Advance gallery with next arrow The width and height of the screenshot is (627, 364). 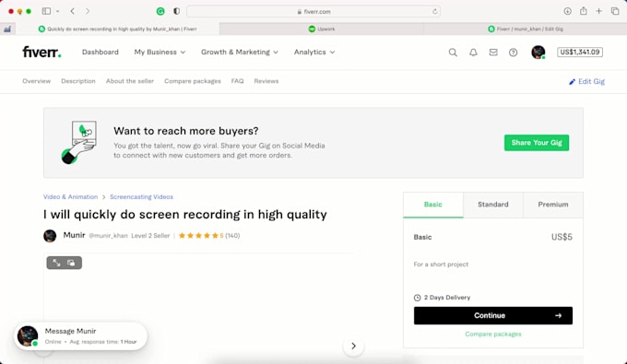(x=353, y=346)
